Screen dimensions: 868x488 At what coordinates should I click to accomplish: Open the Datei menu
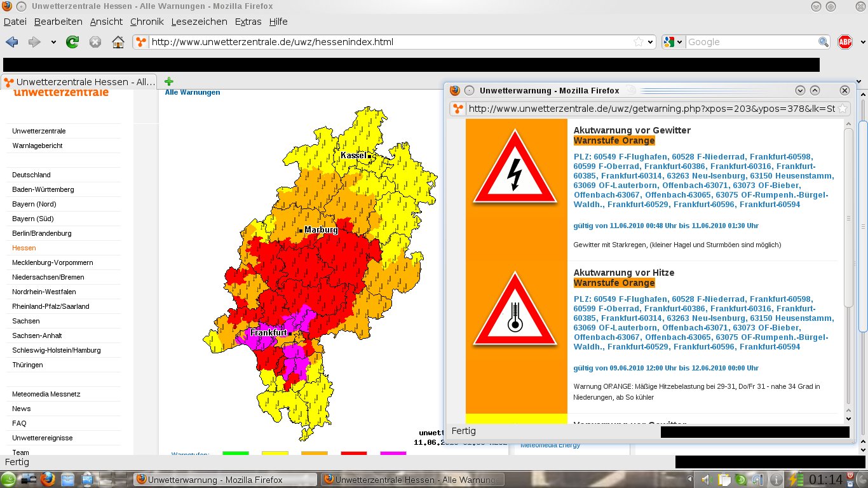pos(15,22)
